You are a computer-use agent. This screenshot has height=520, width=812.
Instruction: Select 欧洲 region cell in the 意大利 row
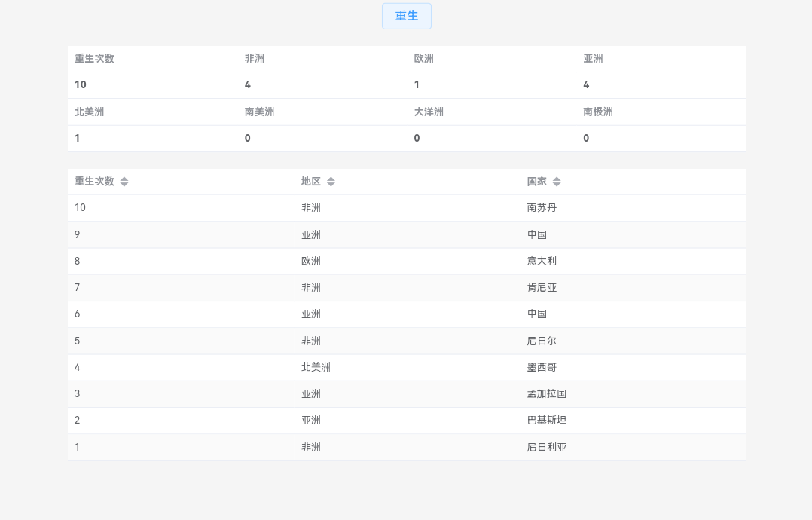click(311, 261)
